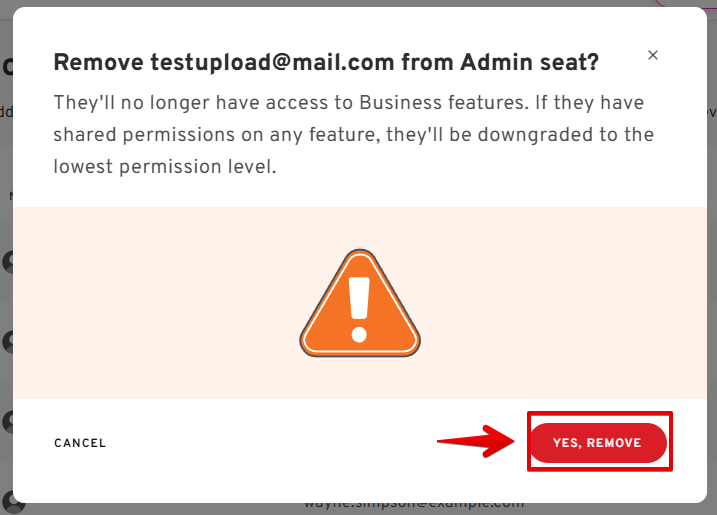
Task: Click the red arrow pointing at Yes, Remove
Action: coord(475,440)
